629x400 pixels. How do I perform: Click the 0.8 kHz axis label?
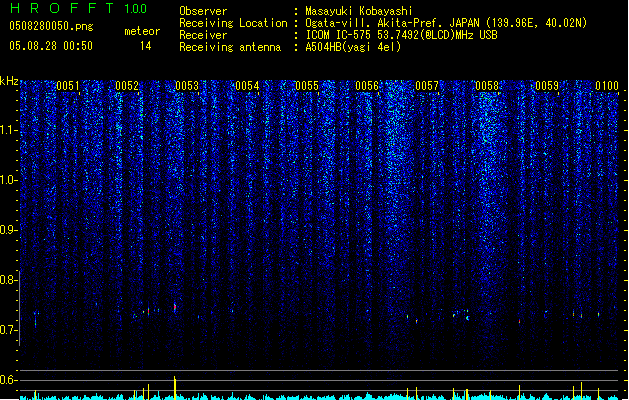point(8,280)
